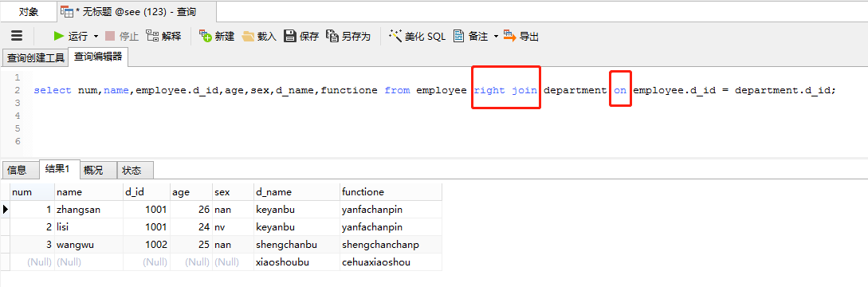This screenshot has width=868, height=287.
Task: Beautify SQL (美化 SQL)
Action: [x=418, y=37]
